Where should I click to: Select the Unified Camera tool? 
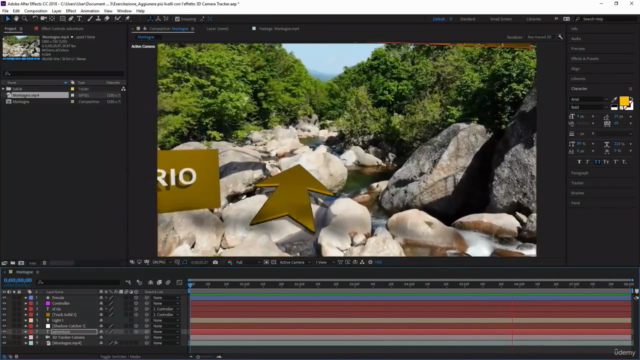click(x=43, y=19)
